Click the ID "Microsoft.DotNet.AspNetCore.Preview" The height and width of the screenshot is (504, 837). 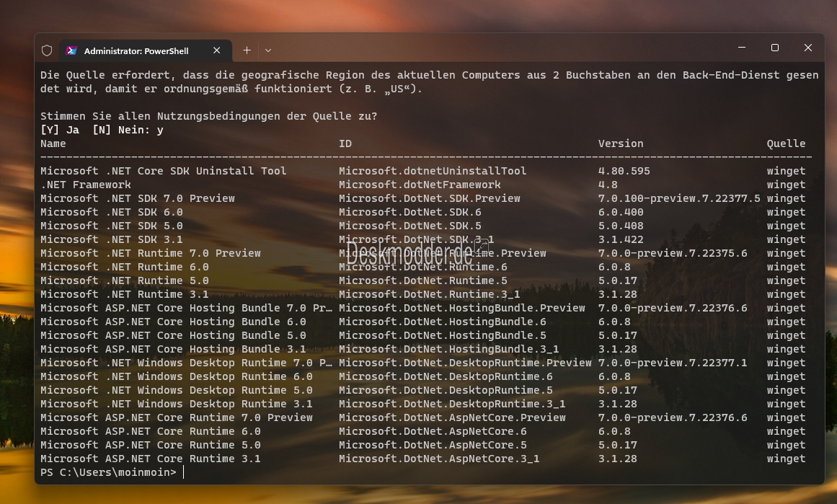[453, 418]
